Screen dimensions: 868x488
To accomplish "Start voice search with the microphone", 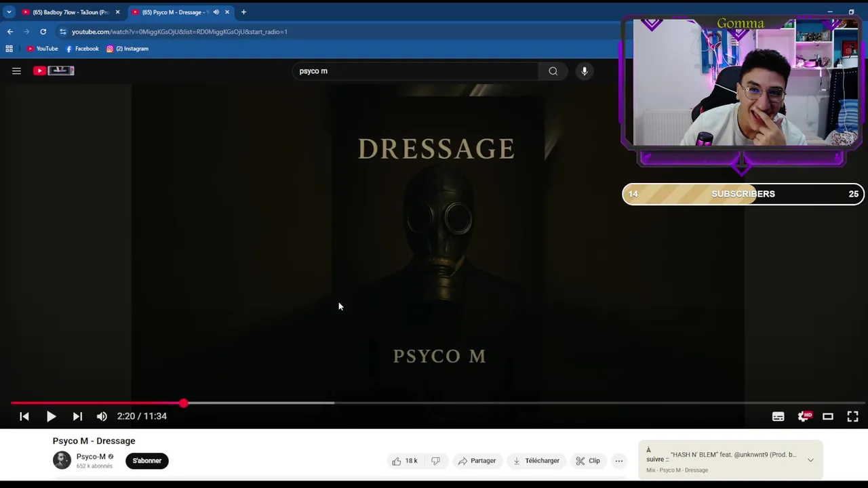I will coord(585,71).
